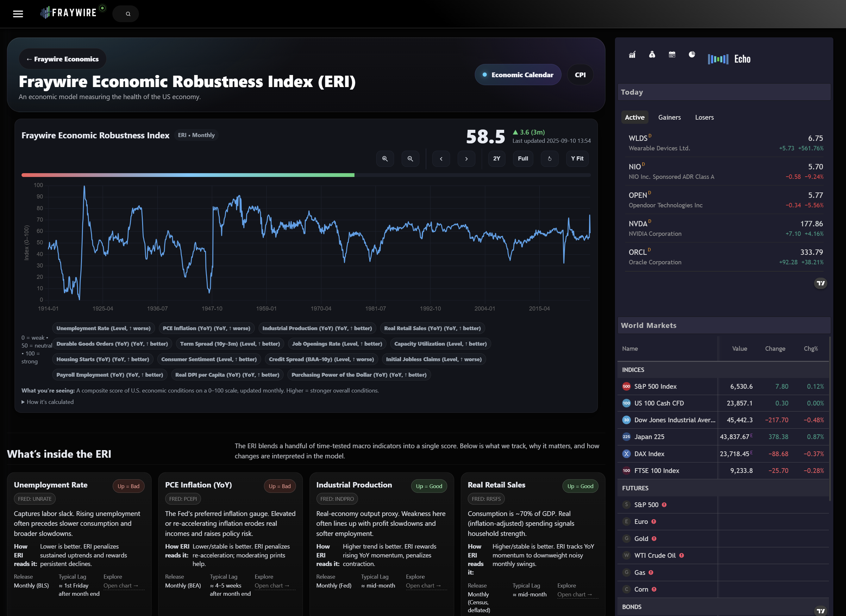This screenshot has height=616, width=846.
Task: Toggle the Housing Starts (YoY) chip
Action: [x=103, y=359]
